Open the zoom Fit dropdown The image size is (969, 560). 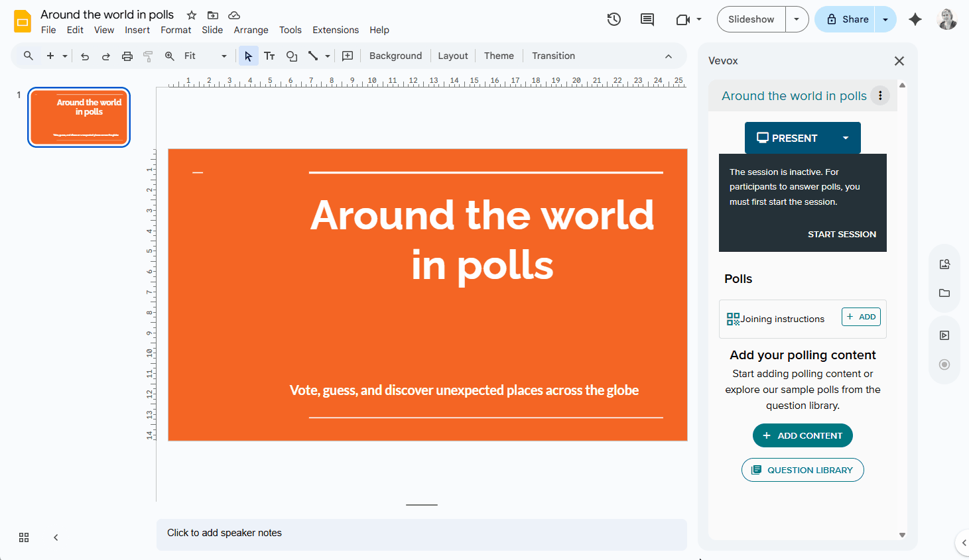pyautogui.click(x=224, y=56)
